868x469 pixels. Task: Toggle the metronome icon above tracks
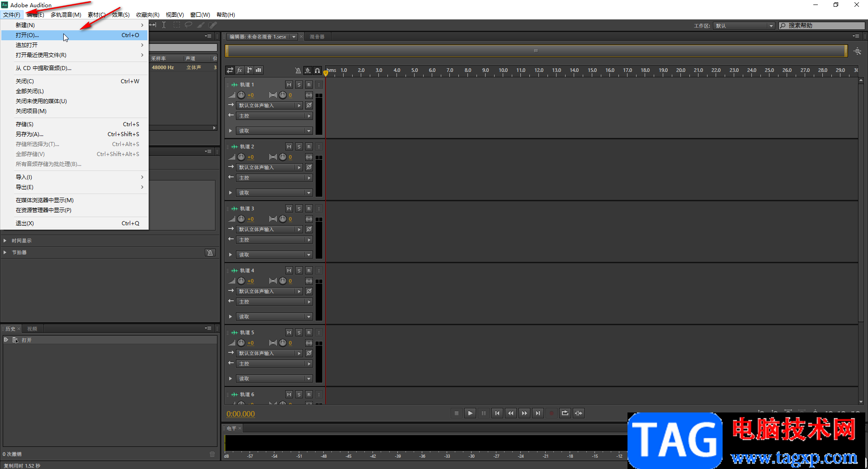tap(298, 70)
